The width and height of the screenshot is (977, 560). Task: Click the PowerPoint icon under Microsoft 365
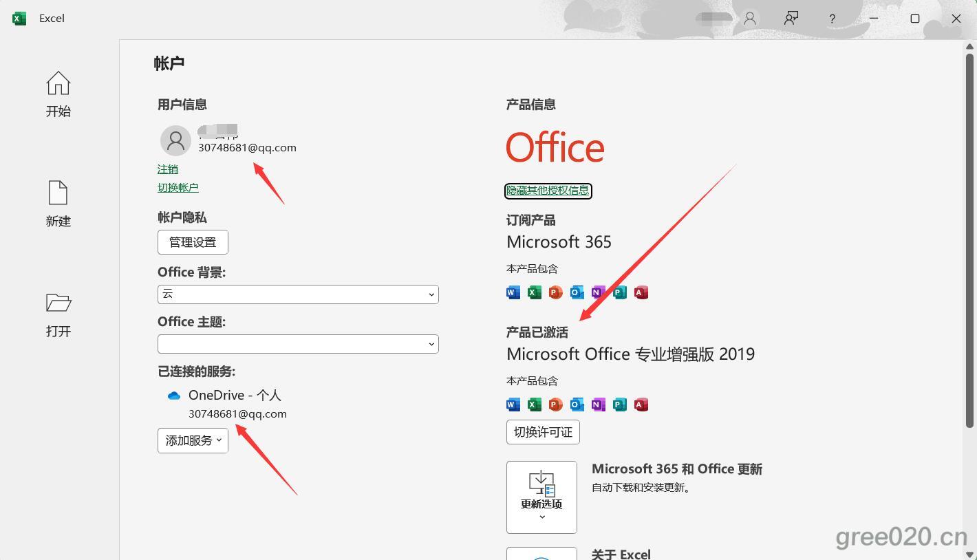[x=556, y=292]
